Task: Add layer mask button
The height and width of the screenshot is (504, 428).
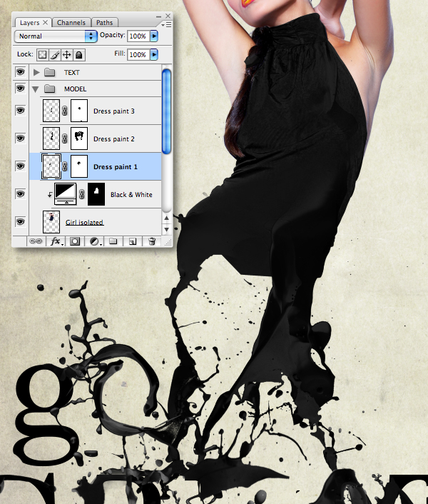Action: click(75, 241)
